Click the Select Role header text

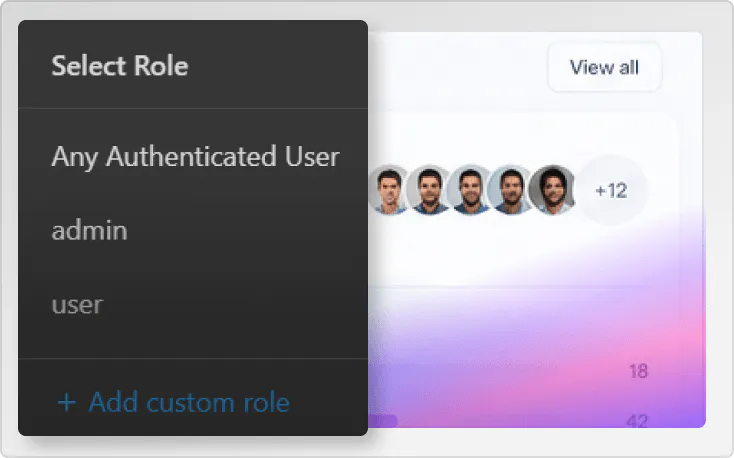120,66
